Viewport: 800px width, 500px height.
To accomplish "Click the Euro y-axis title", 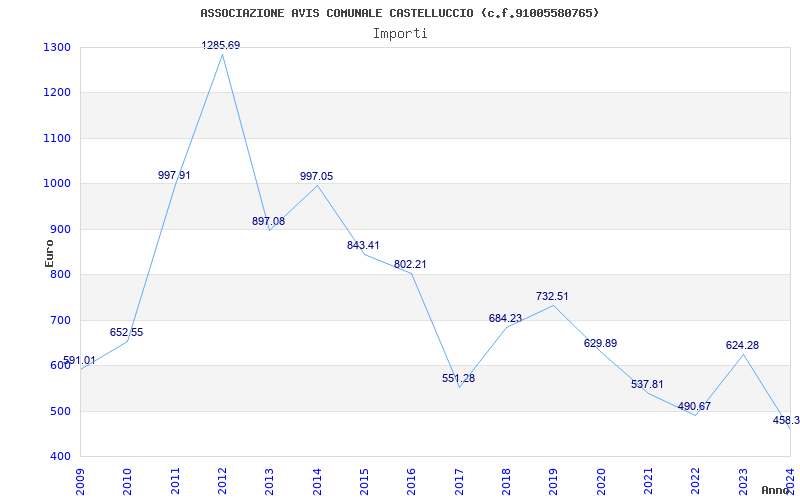I will coord(49,253).
